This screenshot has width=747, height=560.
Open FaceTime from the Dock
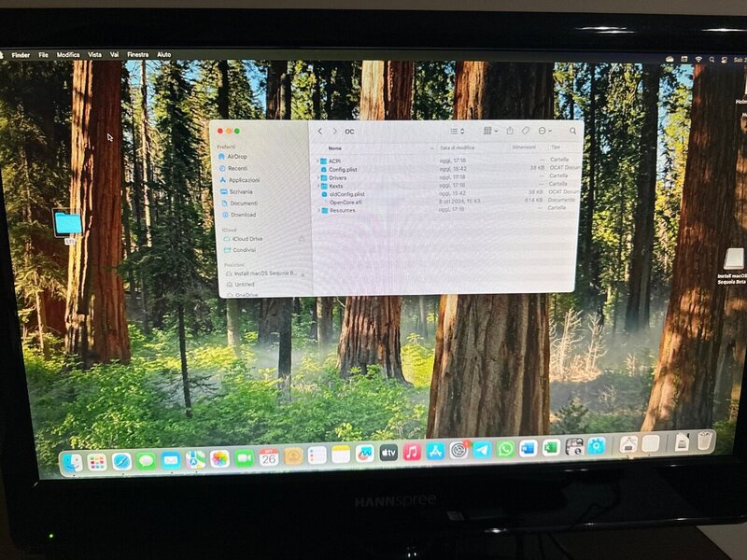click(244, 458)
